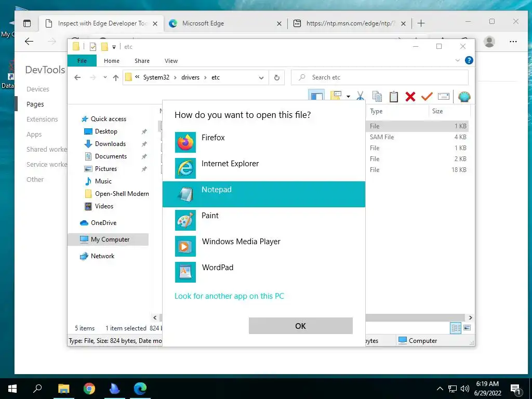Open recent locations dropdown in Explorer
The width and height of the screenshot is (532, 399).
[x=105, y=77]
